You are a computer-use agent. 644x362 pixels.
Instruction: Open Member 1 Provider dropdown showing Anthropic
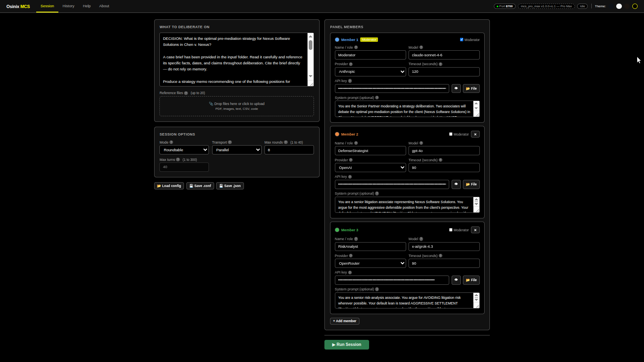[x=370, y=72]
